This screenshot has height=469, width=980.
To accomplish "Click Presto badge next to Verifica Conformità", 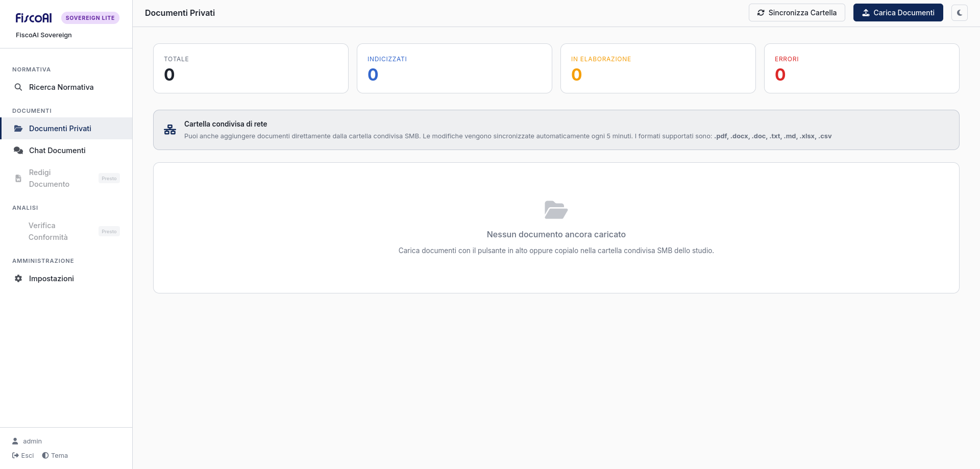I will [109, 231].
